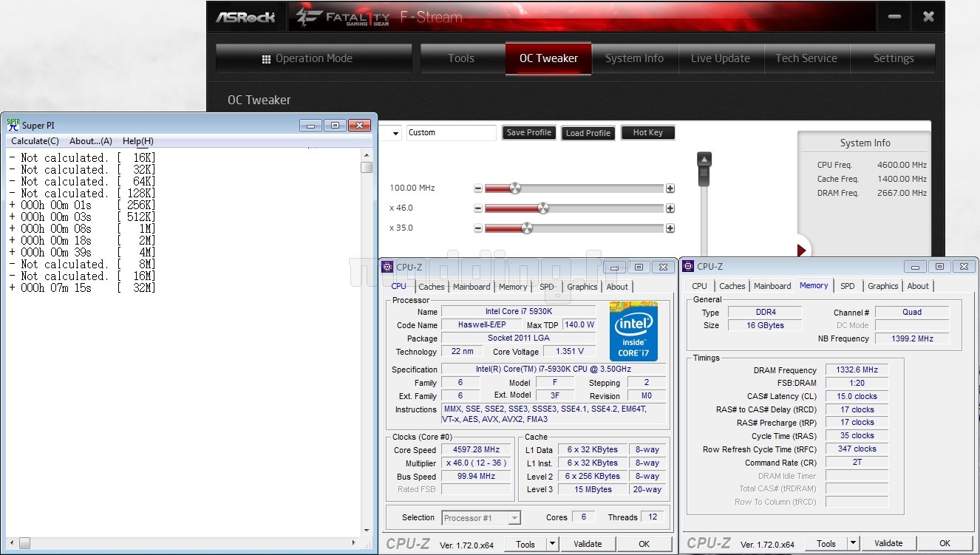Increase the x 35.0 ratio with plus icon
Screen dimensions: 980x555
670,228
